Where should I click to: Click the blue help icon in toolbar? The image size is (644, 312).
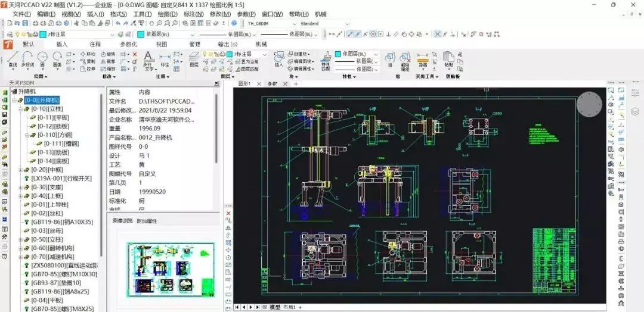pos(234,23)
